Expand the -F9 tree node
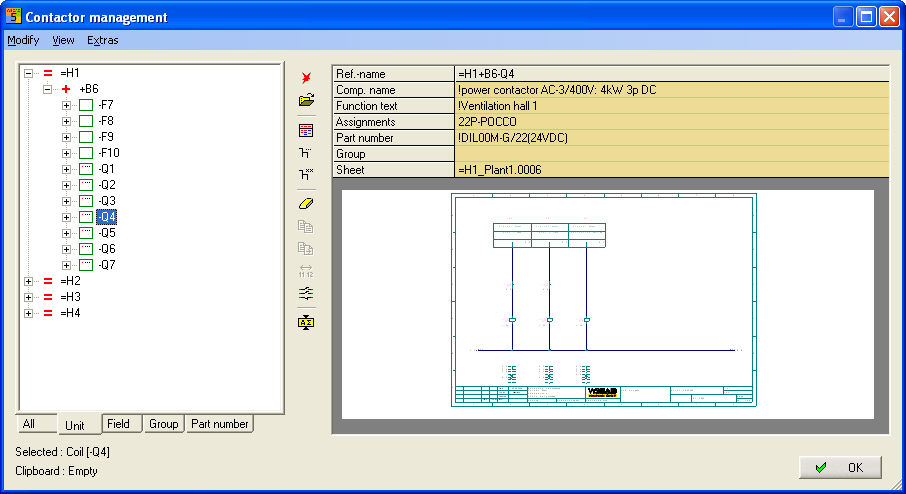Image resolution: width=906 pixels, height=494 pixels. [x=66, y=138]
